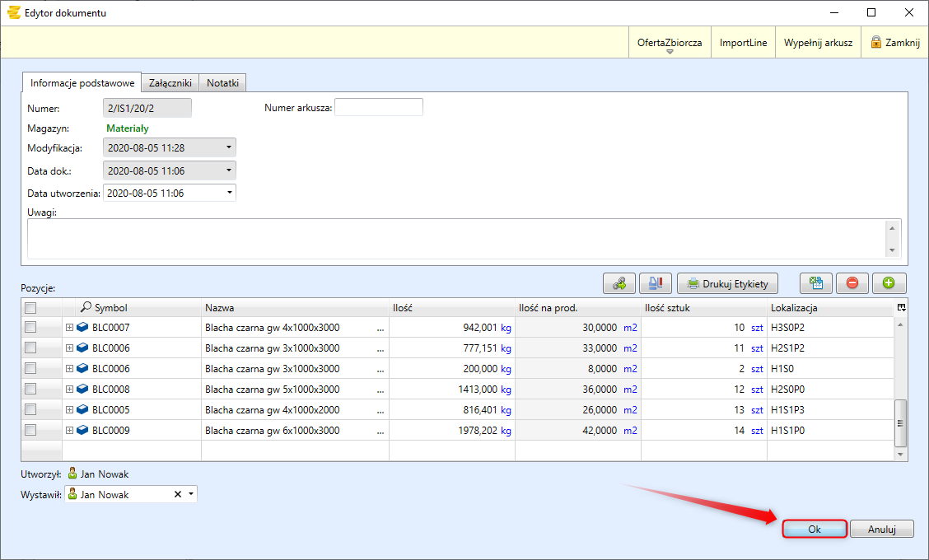Click the Excel spreadsheet export icon button
The image size is (929, 560).
pyautogui.click(x=816, y=283)
